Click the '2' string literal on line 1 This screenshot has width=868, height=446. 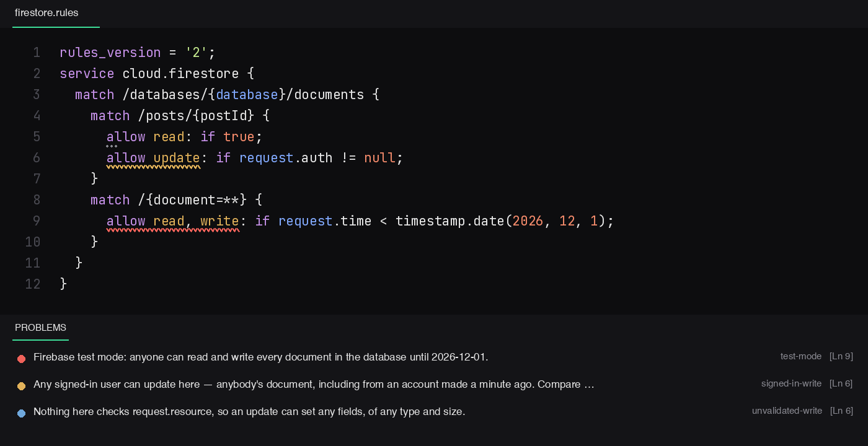(x=196, y=53)
